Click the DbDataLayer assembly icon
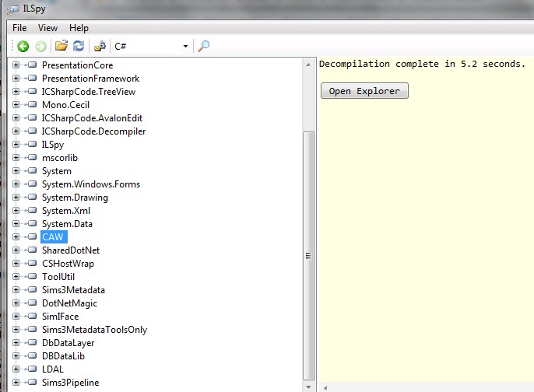The height and width of the screenshot is (392, 534). 32,342
